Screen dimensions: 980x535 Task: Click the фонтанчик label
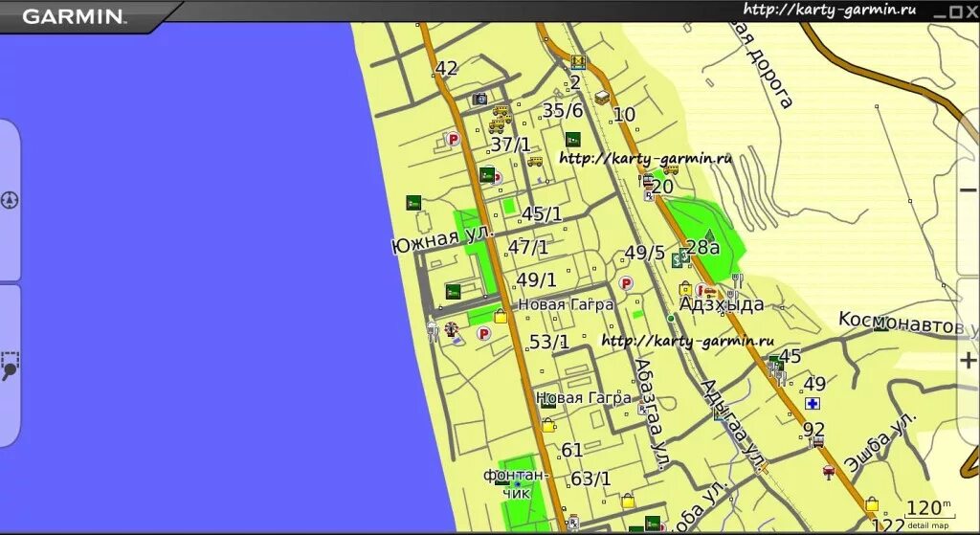pos(517,484)
